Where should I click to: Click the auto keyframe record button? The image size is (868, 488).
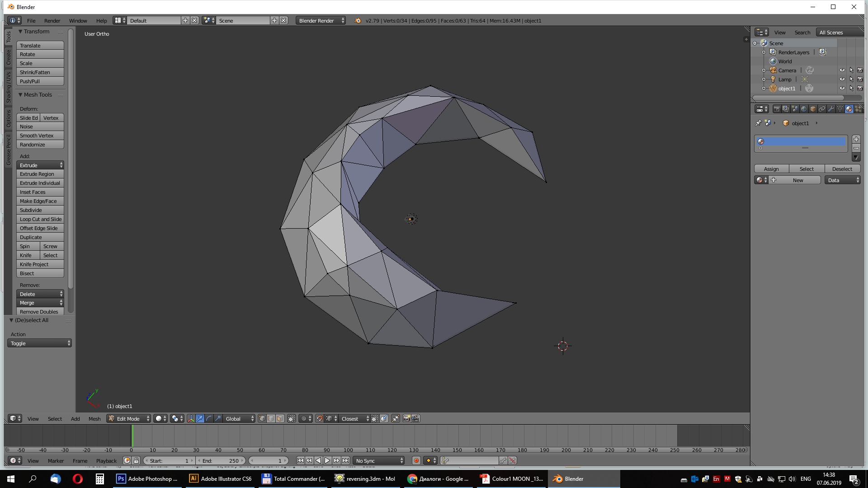[416, 460]
